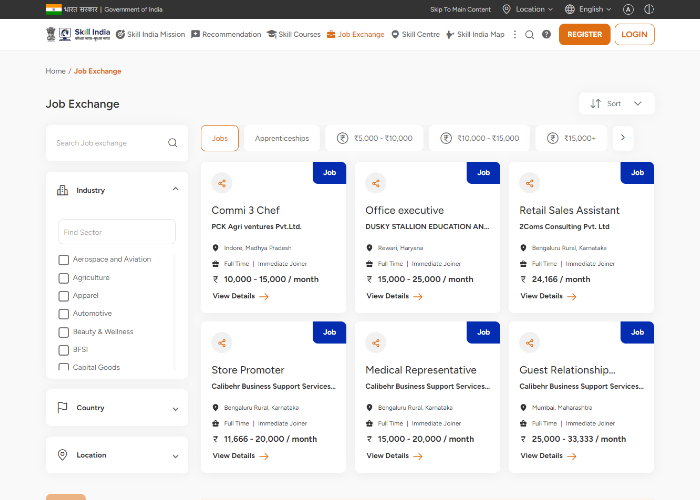Screen dimensions: 700x500
Task: Click the globe language icon
Action: 570,9
